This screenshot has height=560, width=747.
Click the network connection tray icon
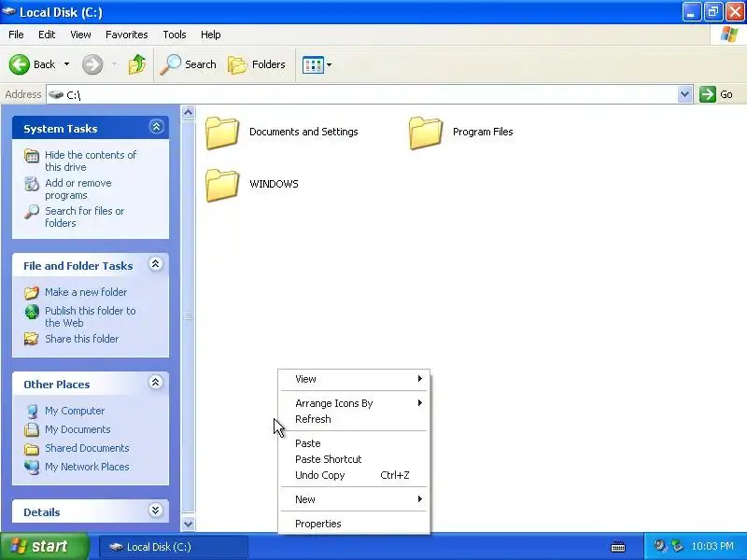coord(676,546)
